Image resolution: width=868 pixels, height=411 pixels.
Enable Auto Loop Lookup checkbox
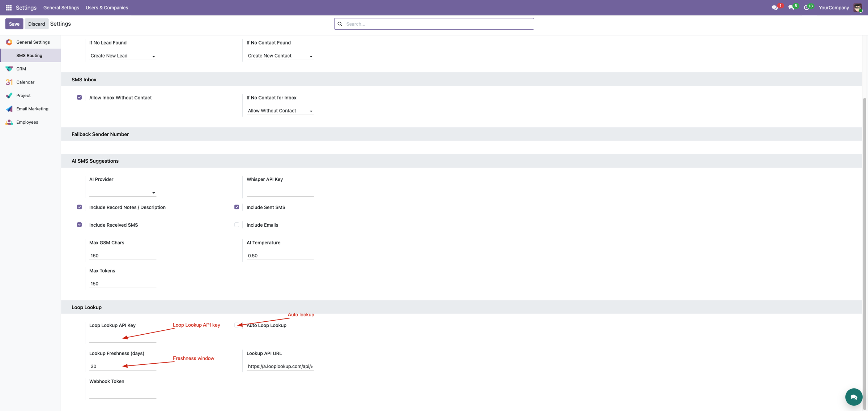[237, 325]
